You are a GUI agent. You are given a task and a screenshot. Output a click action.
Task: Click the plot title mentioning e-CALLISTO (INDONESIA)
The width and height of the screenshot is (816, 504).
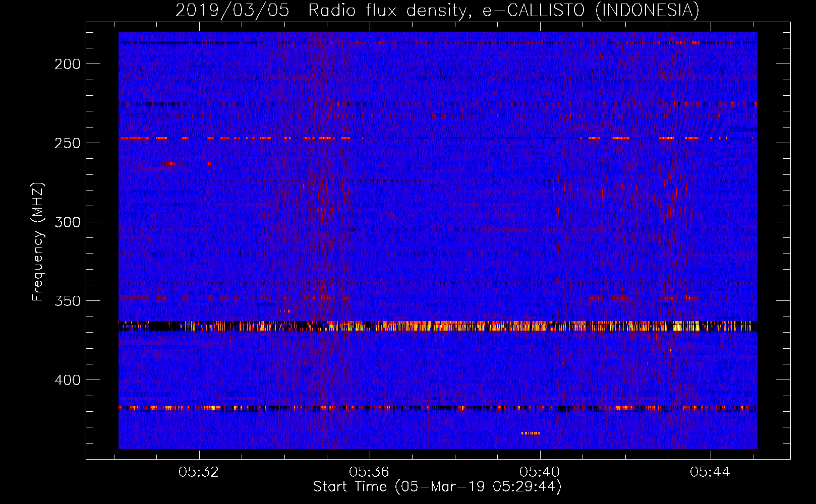(437, 10)
